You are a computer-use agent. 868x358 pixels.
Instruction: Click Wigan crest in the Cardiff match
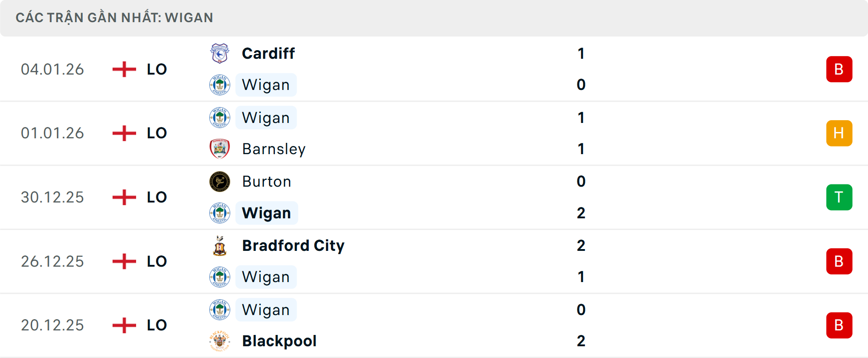(x=220, y=85)
